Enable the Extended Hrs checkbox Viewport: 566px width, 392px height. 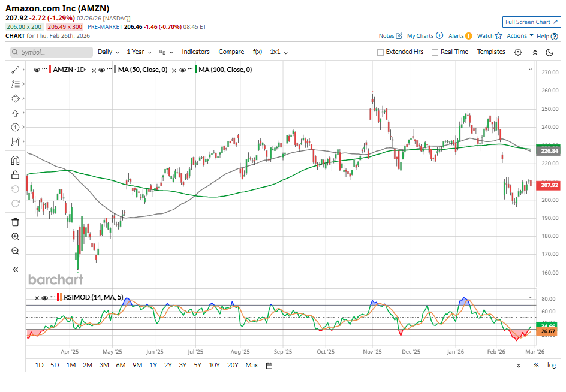380,52
